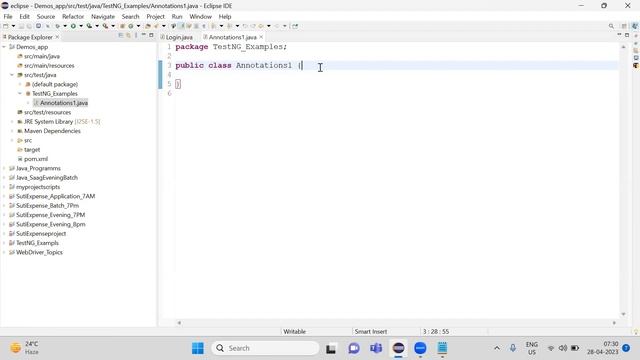Click the Save toolbar icon
This screenshot has width=640, height=360.
pos(21,26)
